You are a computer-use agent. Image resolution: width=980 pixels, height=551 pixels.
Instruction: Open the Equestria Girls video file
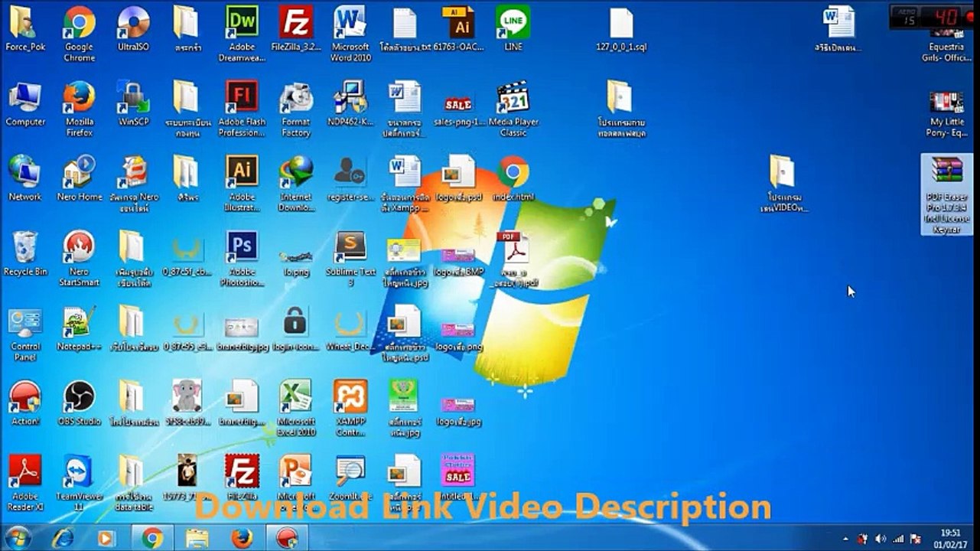[x=947, y=44]
